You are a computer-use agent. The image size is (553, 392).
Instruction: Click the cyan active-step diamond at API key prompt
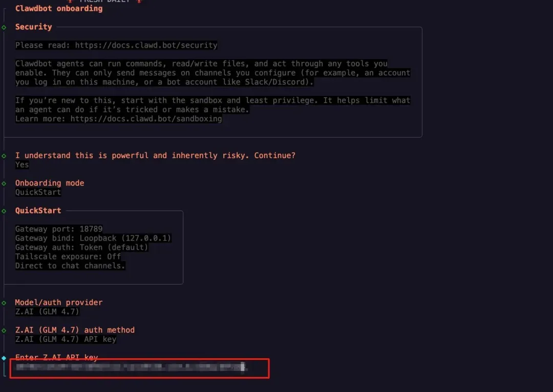[x=4, y=358]
